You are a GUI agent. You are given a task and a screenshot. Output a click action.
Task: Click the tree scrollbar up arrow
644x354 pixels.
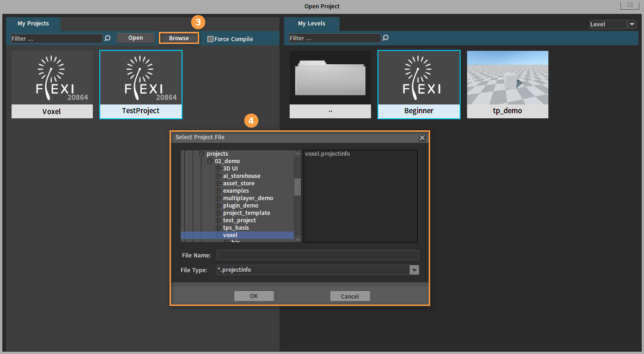click(298, 153)
